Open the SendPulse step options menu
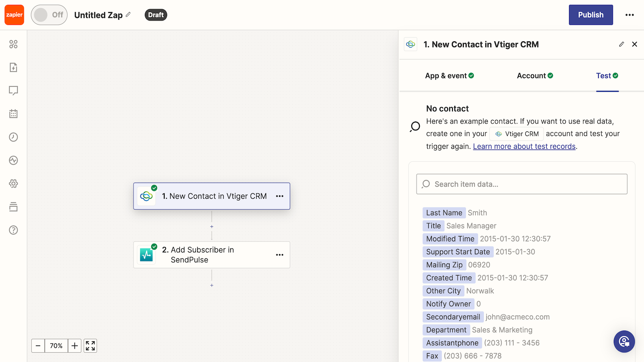The width and height of the screenshot is (644, 362). 280,255
